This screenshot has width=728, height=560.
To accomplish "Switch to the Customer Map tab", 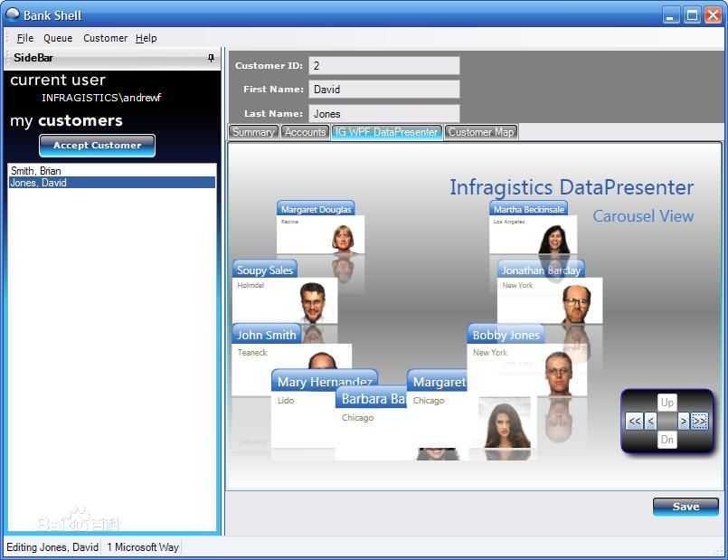I will tap(481, 132).
